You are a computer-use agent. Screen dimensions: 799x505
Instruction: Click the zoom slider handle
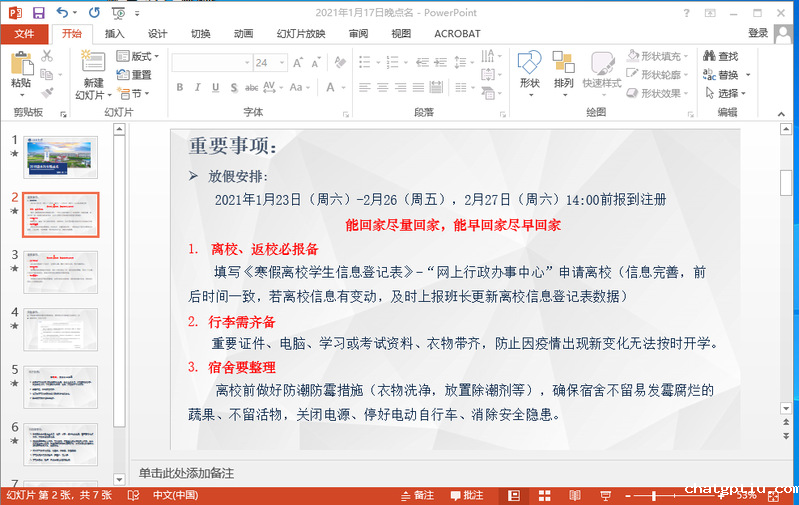coord(654,495)
